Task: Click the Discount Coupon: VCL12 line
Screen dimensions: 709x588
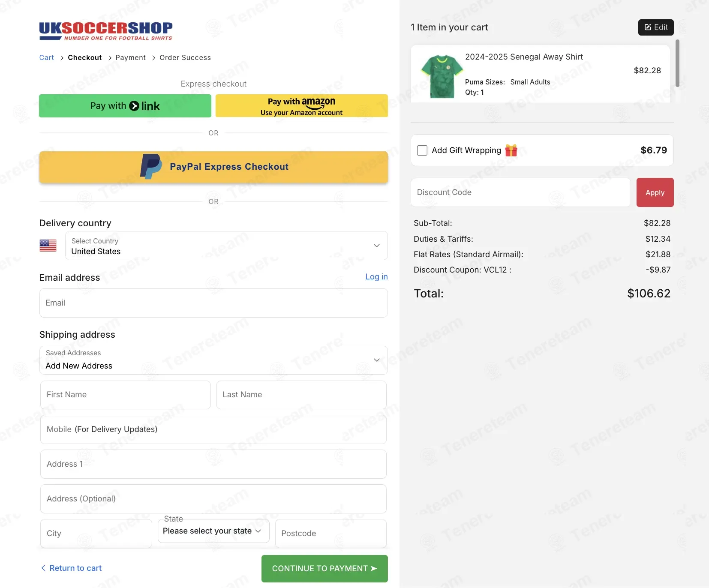Action: coord(542,270)
